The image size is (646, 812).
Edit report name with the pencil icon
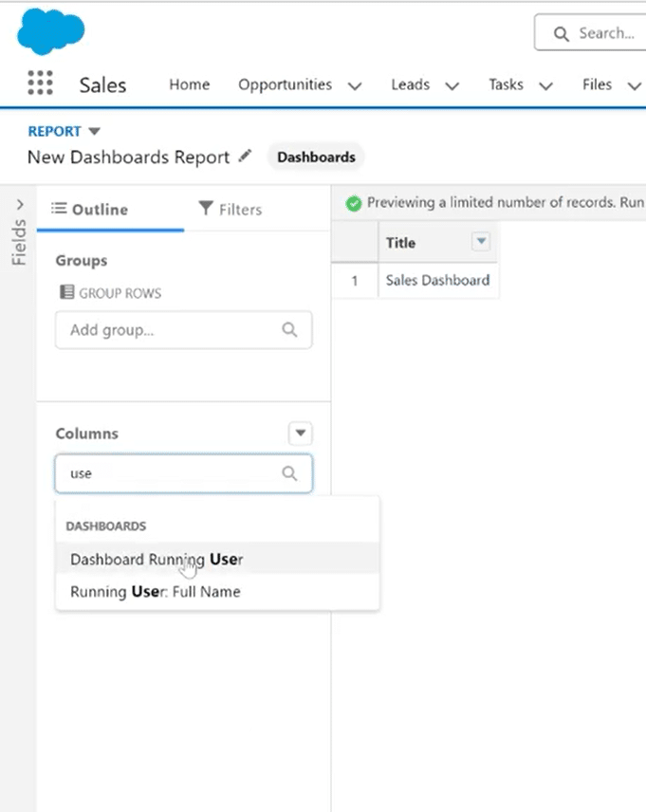point(245,156)
